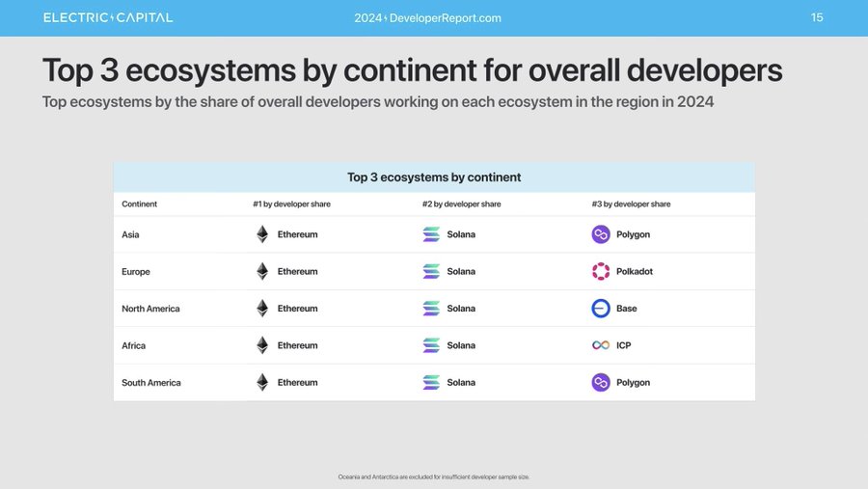Click the Ethereum logo in the South America row
The height and width of the screenshot is (489, 868).
pyautogui.click(x=262, y=382)
